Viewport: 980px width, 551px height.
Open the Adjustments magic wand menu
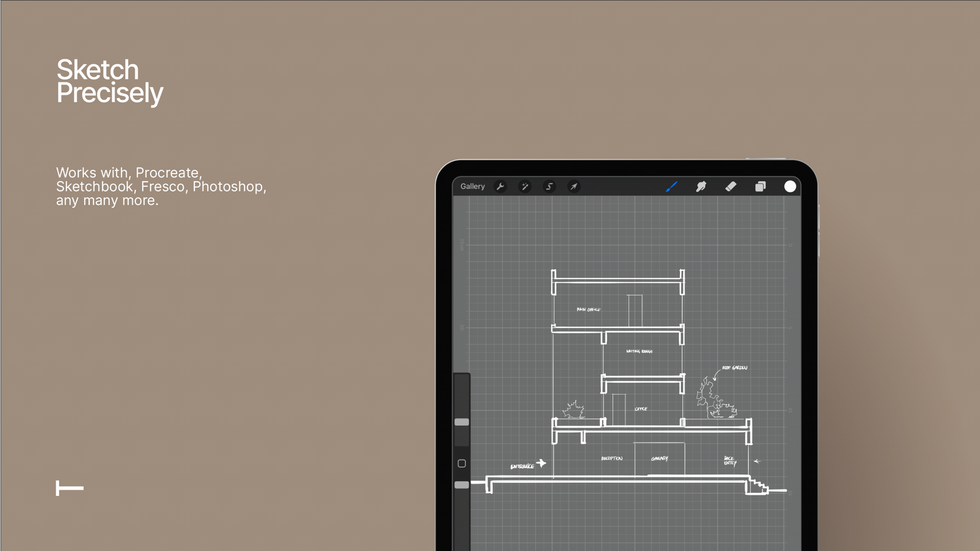coord(525,187)
